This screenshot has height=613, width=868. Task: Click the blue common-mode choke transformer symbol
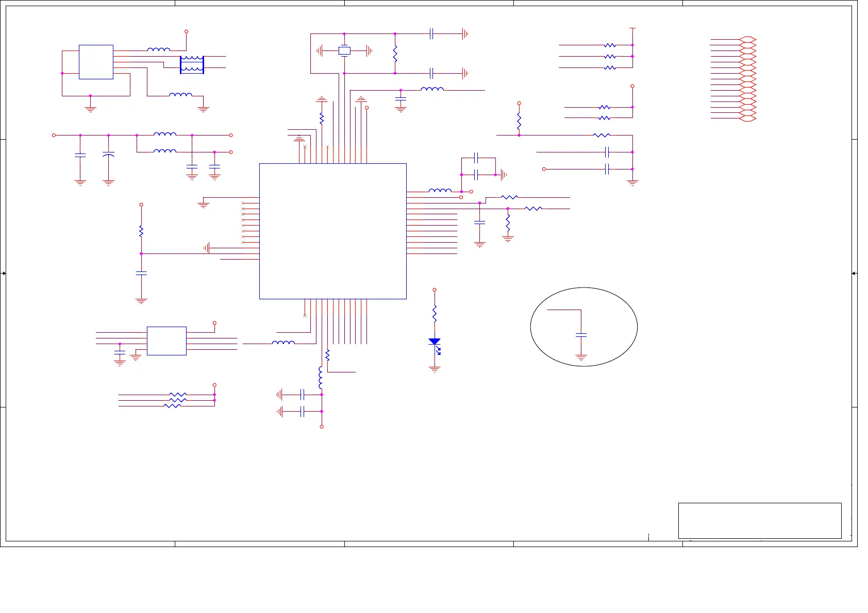point(192,64)
